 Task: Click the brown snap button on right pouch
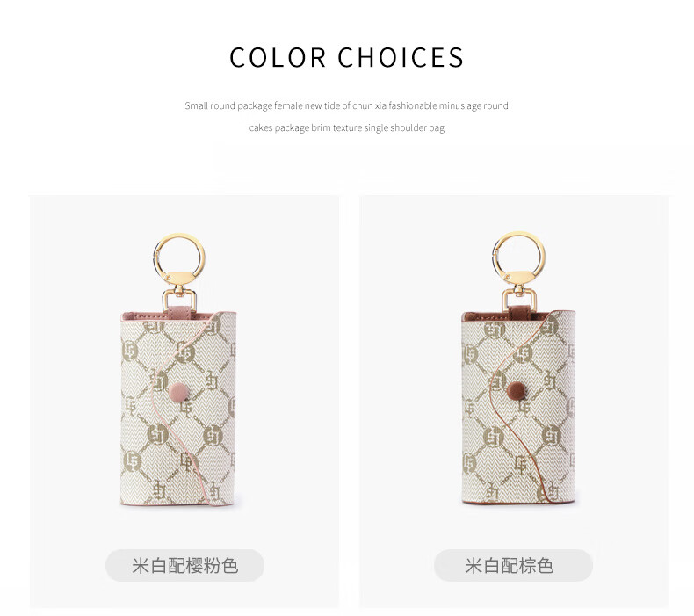pyautogui.click(x=517, y=390)
